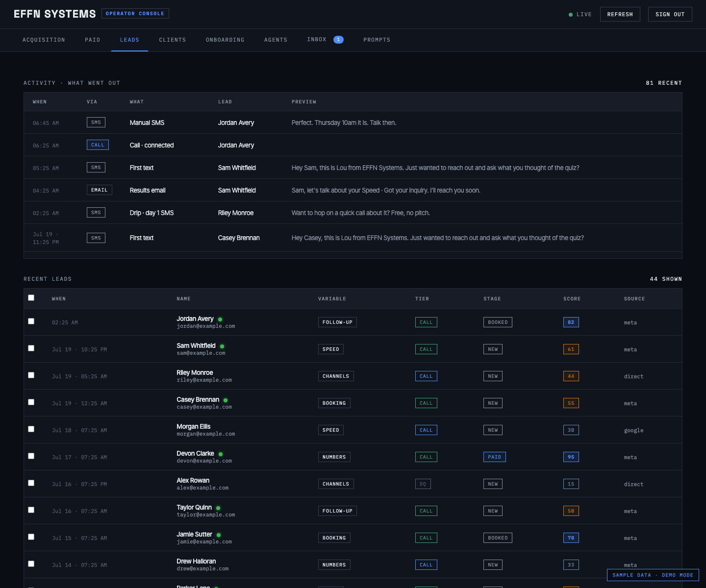Open the Clients tab
The width and height of the screenshot is (706, 588).
173,40
